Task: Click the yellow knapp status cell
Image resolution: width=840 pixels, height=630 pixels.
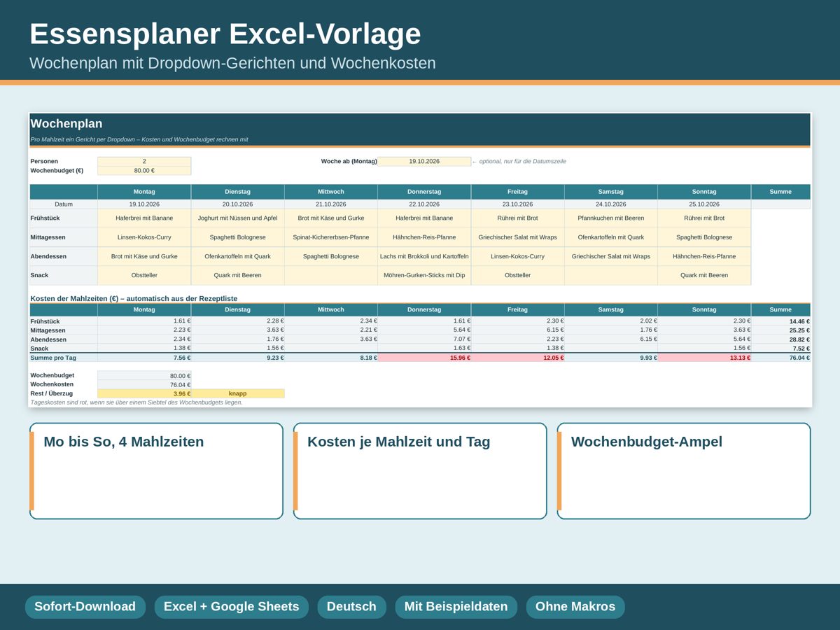Action: [238, 393]
